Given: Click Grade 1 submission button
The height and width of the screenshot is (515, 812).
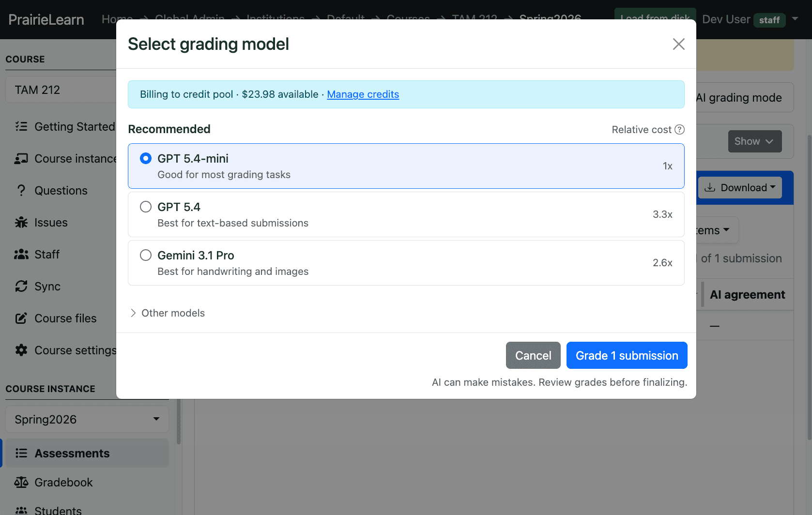Looking at the screenshot, I should coord(627,355).
